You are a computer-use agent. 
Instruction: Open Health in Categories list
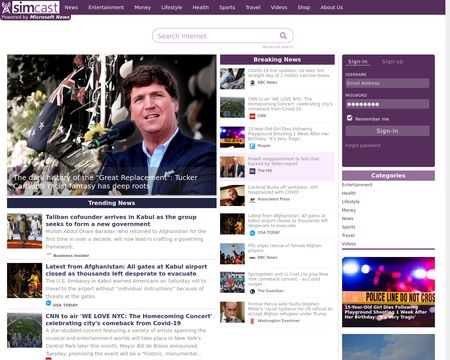[x=349, y=193]
